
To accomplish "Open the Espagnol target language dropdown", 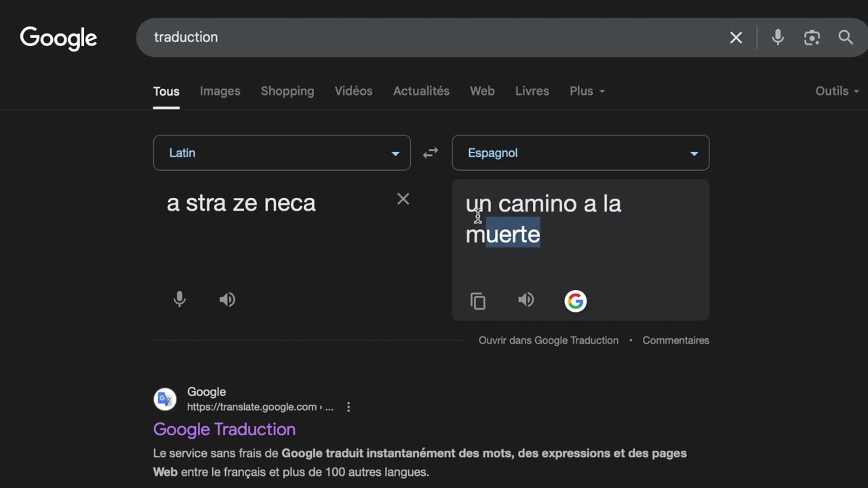I will pos(580,153).
